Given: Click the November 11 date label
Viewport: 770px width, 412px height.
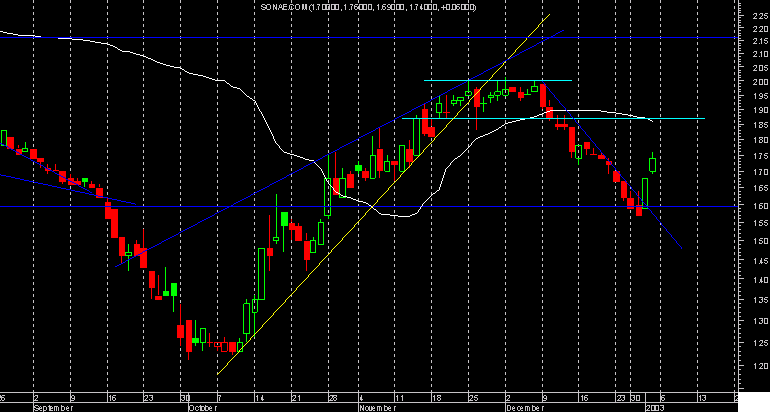Looking at the screenshot, I should tap(399, 398).
